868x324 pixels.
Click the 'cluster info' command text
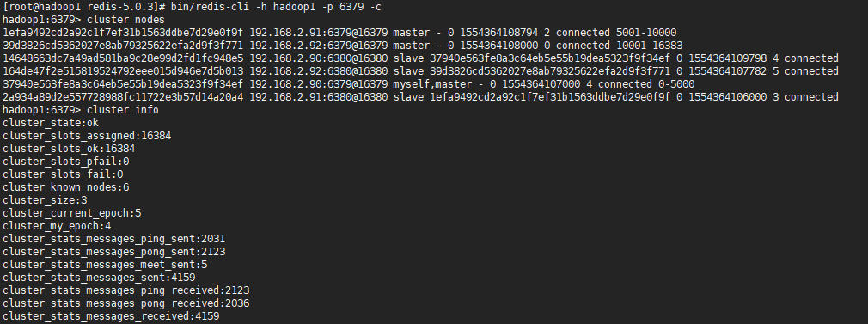tap(123, 110)
